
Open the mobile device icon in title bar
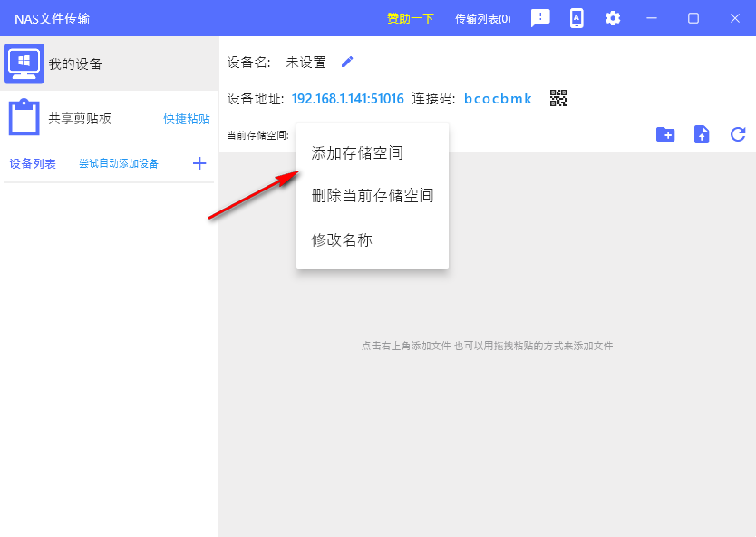[577, 18]
